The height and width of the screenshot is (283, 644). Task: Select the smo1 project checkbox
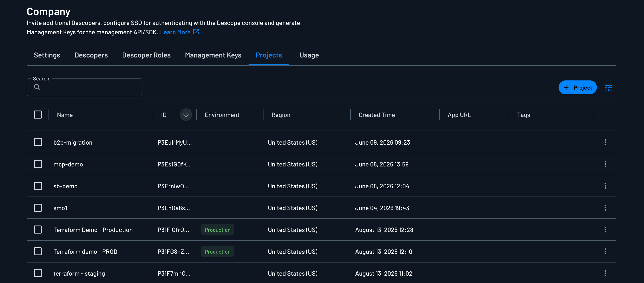(38, 208)
